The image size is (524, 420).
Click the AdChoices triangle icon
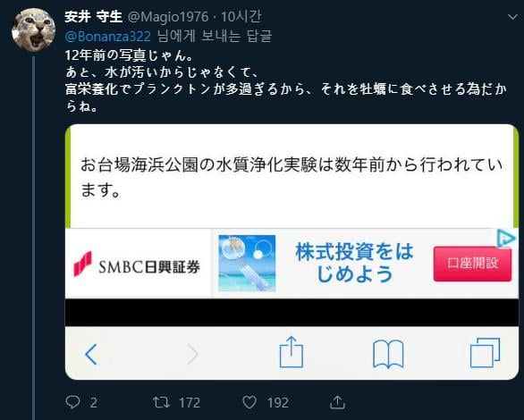[x=506, y=239]
